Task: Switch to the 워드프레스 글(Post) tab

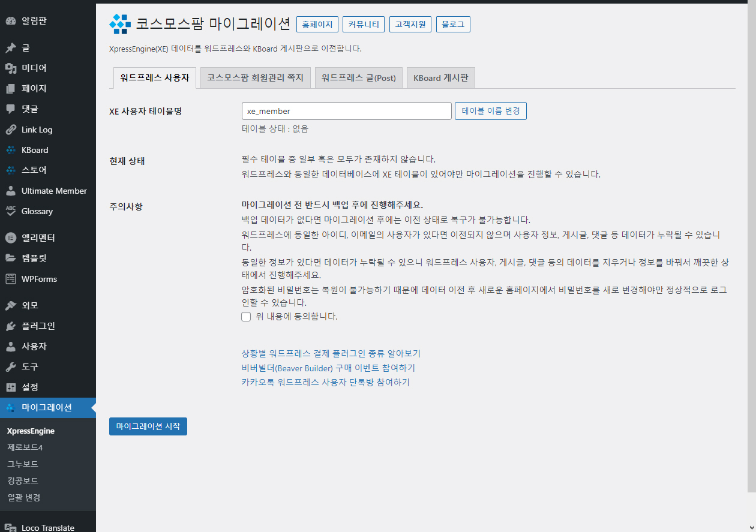Action: (359, 78)
